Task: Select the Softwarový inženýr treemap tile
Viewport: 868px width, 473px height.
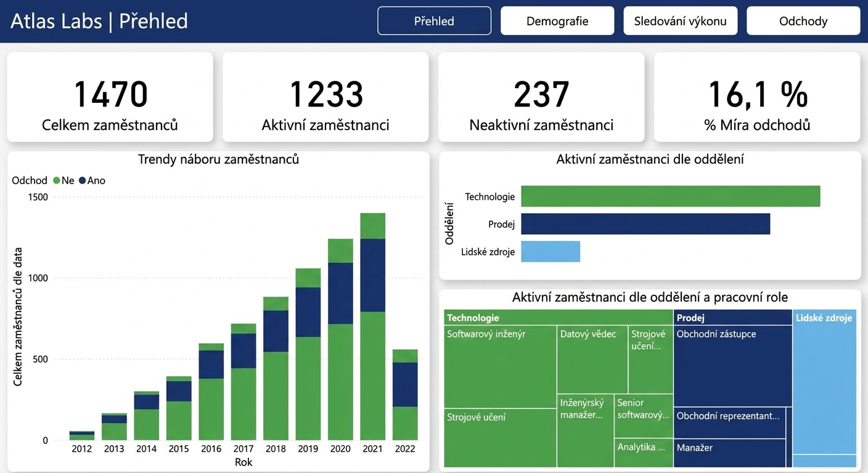Action: tap(500, 367)
